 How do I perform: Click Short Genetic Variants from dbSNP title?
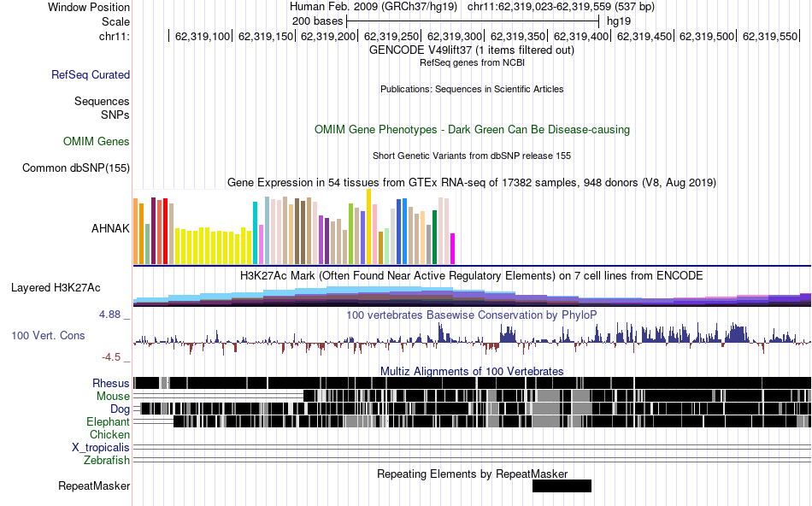click(472, 156)
